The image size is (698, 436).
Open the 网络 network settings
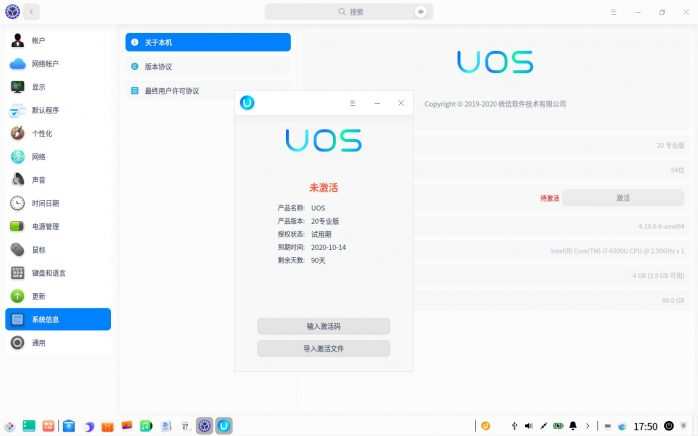click(x=58, y=156)
